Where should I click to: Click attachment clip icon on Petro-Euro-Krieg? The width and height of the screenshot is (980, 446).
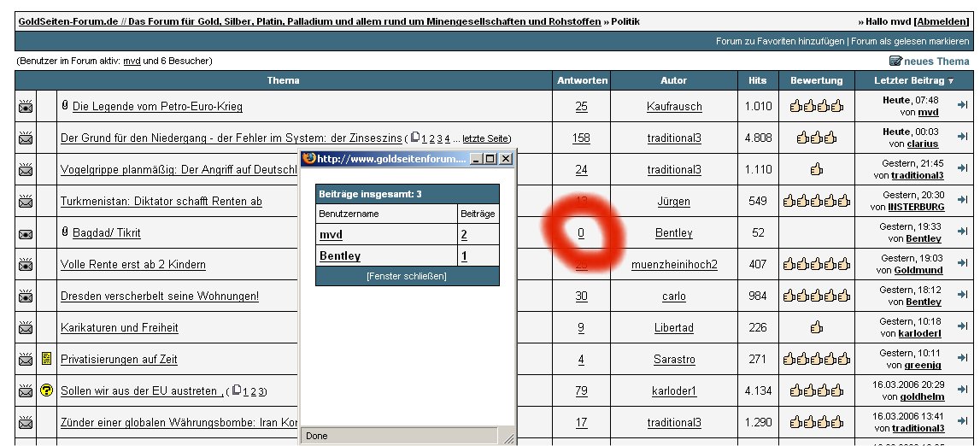pos(64,106)
